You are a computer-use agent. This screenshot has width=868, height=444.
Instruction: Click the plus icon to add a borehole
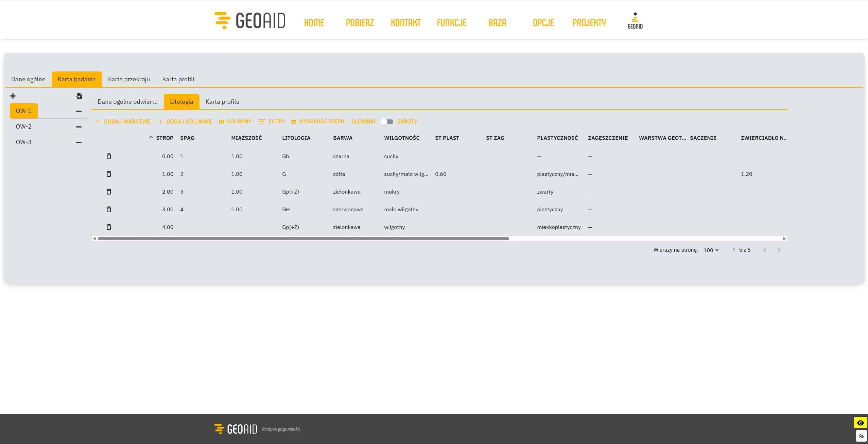tap(13, 96)
